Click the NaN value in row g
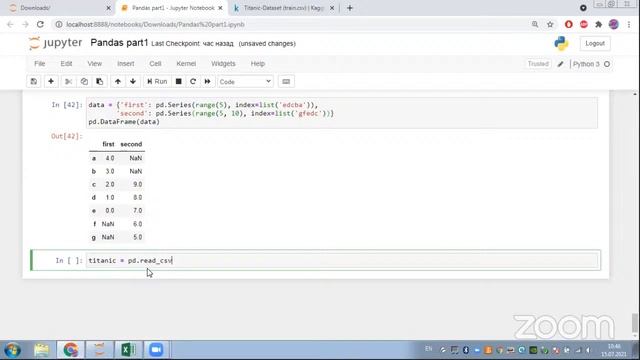Image resolution: width=640 pixels, height=360 pixels. click(108, 237)
